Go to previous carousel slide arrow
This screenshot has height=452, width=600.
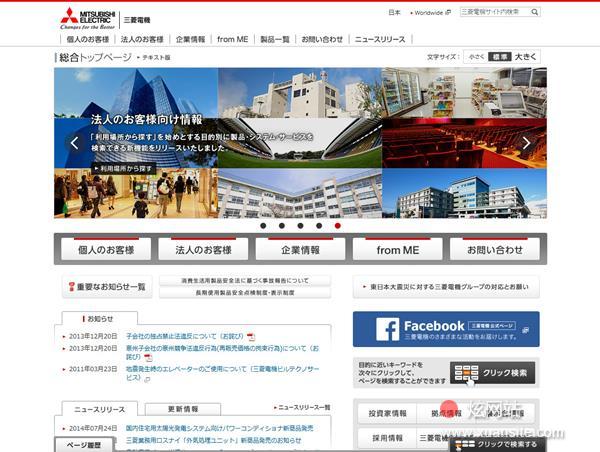click(74, 143)
